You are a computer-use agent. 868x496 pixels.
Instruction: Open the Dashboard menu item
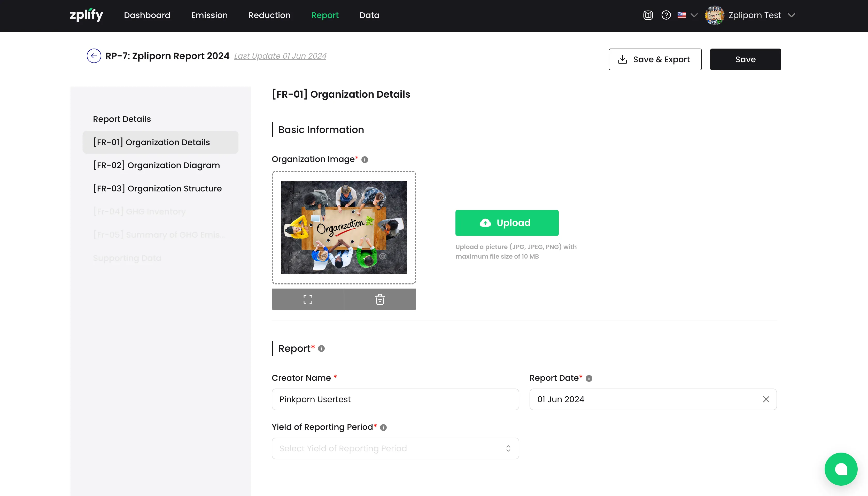(x=147, y=15)
